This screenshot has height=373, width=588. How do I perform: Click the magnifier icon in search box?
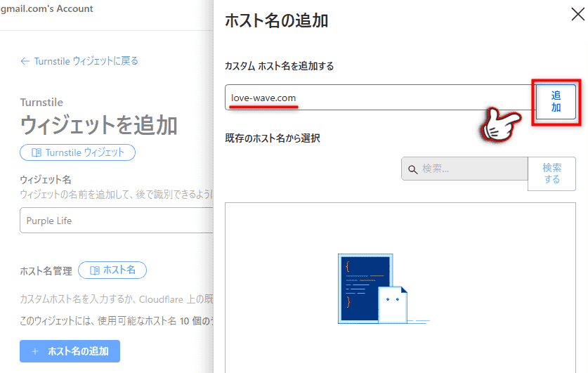(412, 169)
